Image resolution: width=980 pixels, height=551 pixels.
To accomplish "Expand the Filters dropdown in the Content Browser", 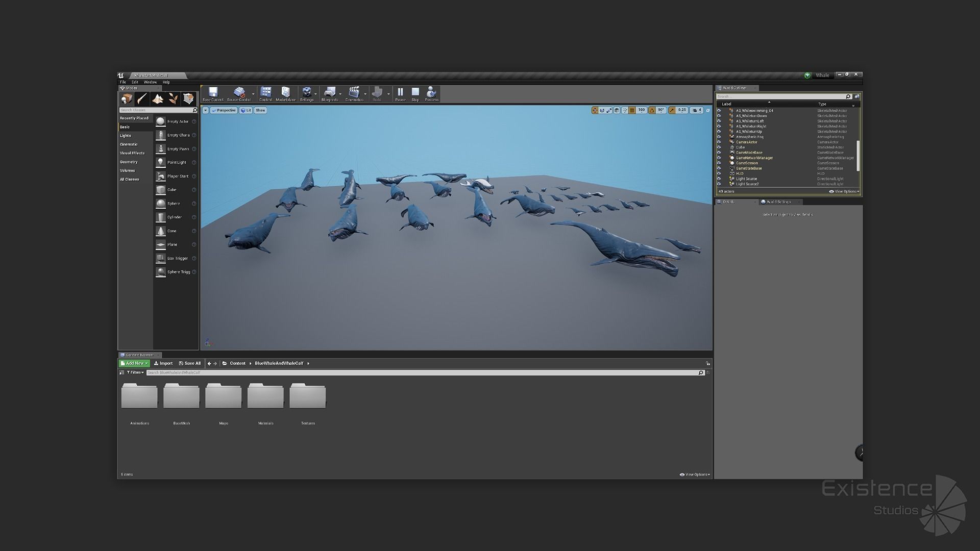I will point(135,372).
